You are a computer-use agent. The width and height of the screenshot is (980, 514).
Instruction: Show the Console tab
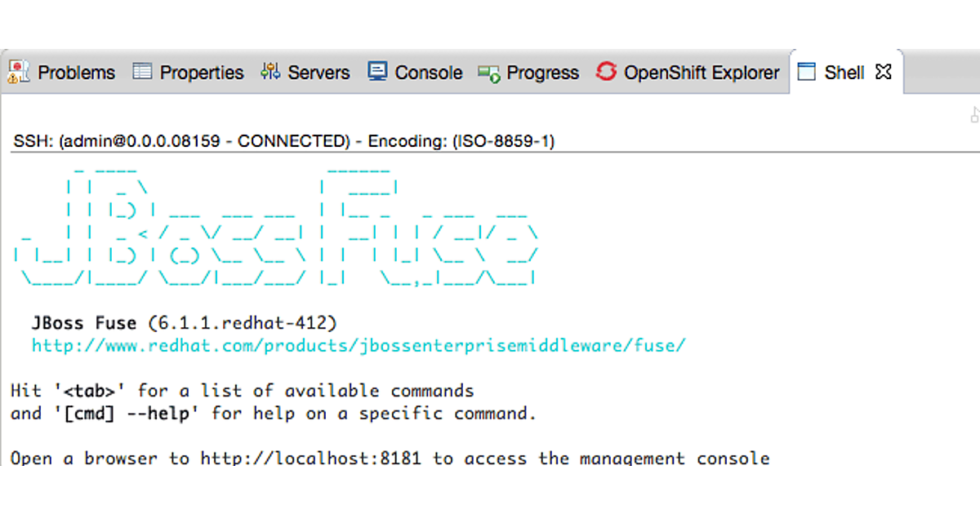coord(429,73)
